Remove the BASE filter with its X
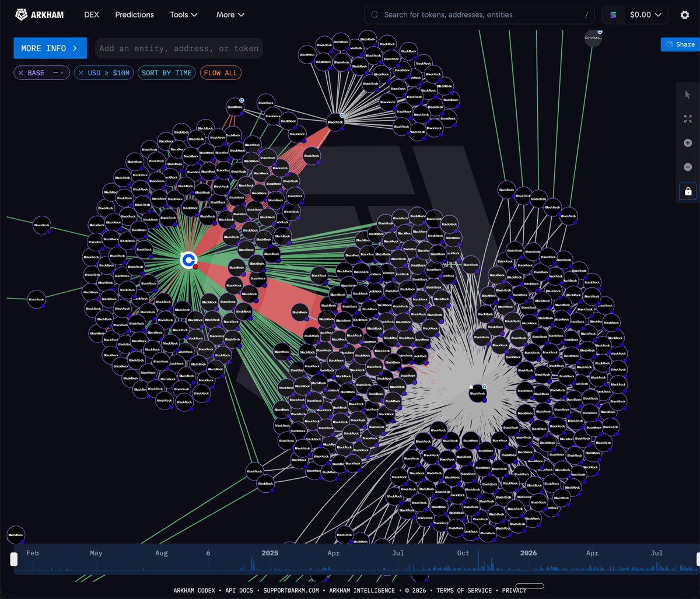Viewport: 700px width, 599px height. coord(21,73)
